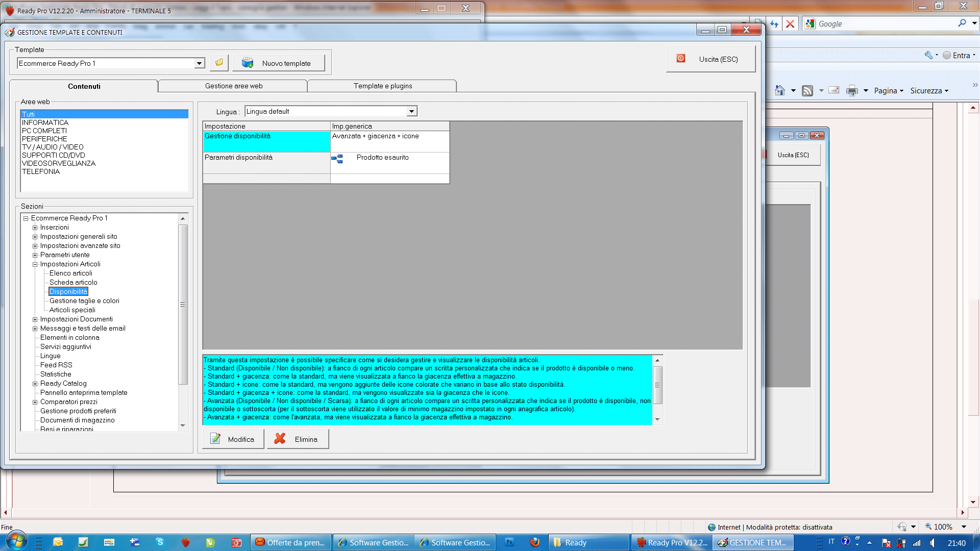Viewport: 980px width, 551px height.
Task: Click the red Uscita (ESC) exit icon
Action: [680, 59]
